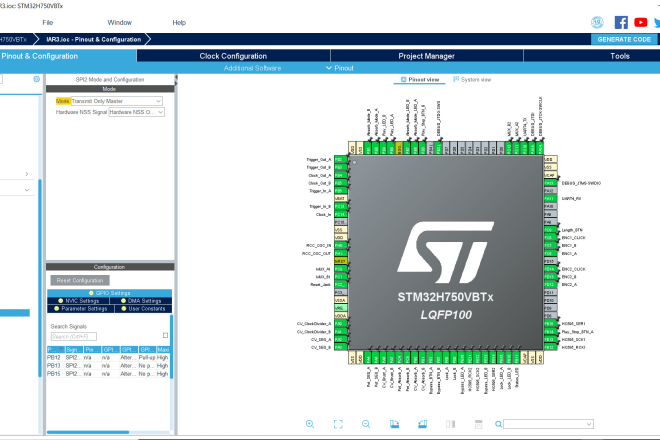Open the Help menu
This screenshot has width=660, height=440.
(x=179, y=23)
